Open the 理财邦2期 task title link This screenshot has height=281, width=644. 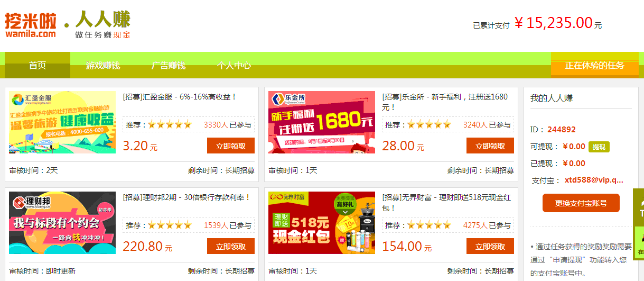(x=186, y=197)
